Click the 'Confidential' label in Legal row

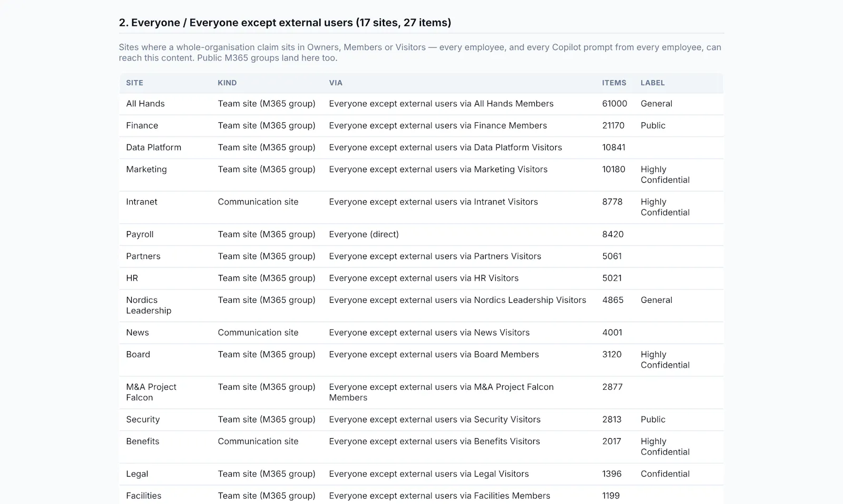(665, 474)
